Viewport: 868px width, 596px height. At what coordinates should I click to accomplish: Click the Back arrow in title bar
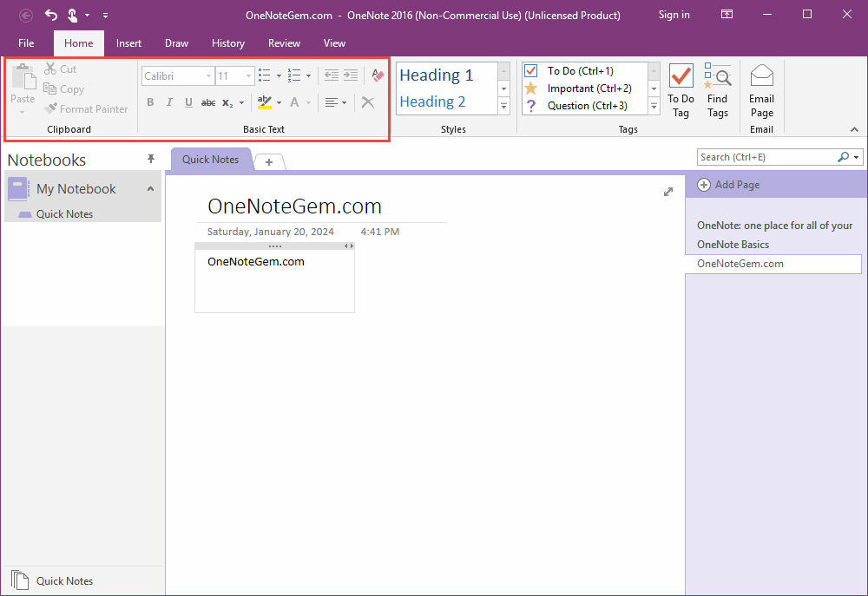click(x=26, y=15)
